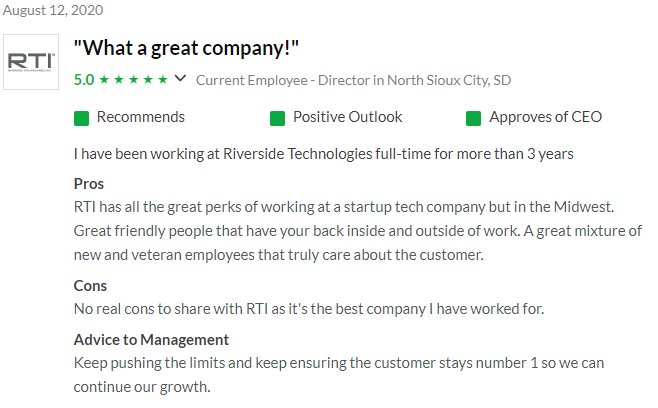The height and width of the screenshot is (408, 658).
Task: Click the Recommends label
Action: (x=141, y=117)
